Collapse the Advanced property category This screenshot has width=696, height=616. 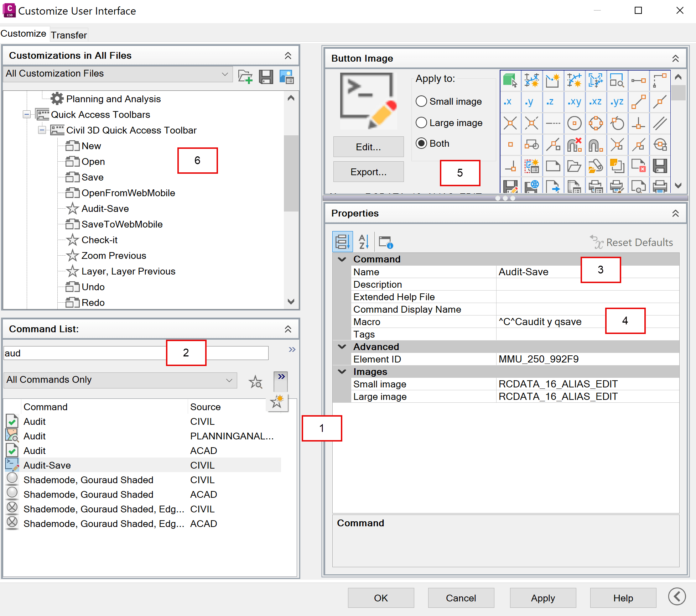click(x=342, y=347)
